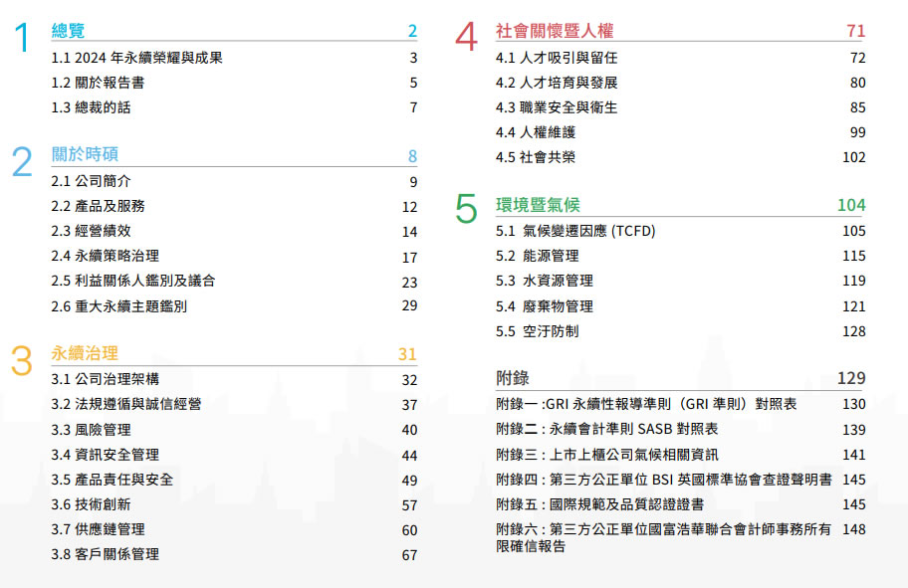Image resolution: width=908 pixels, height=588 pixels.
Task: Click the 附錄 section heading
Action: (512, 378)
